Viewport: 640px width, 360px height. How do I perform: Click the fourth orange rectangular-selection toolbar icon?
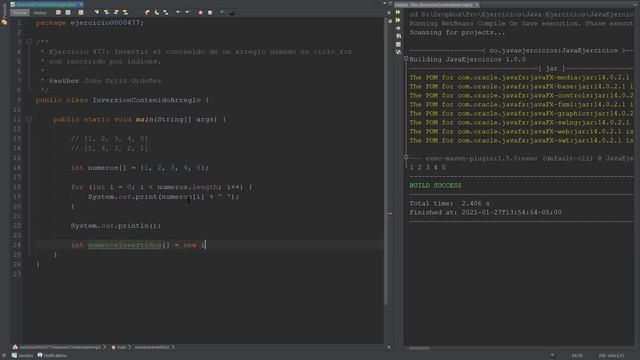click(125, 13)
